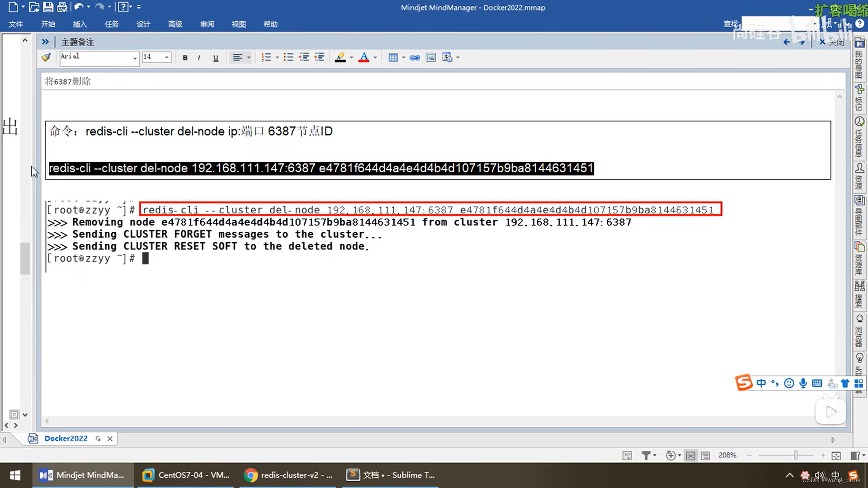Click the clear formatting brush icon
Viewport: 868px width, 488px height.
(46, 57)
